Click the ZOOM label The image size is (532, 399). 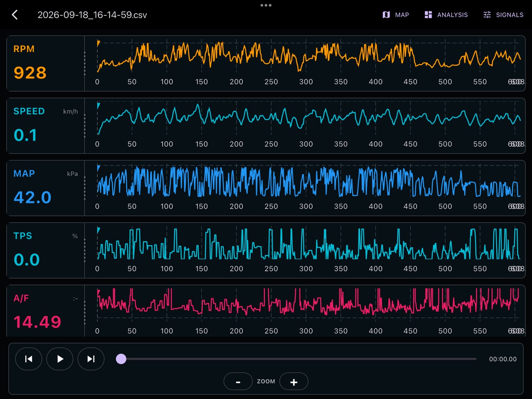266,381
